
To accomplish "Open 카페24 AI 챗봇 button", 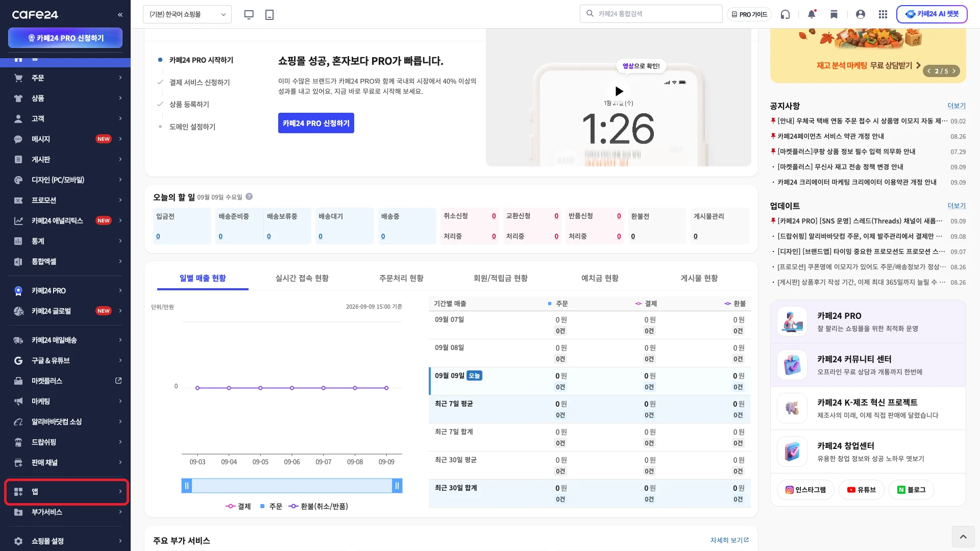I will tap(932, 14).
